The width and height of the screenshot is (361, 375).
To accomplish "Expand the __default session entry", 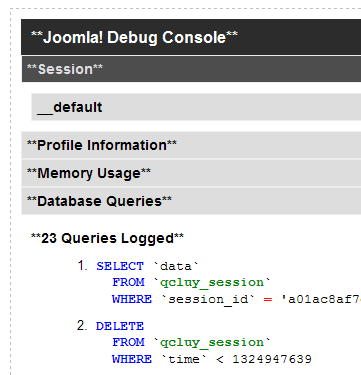I will coord(196,107).
